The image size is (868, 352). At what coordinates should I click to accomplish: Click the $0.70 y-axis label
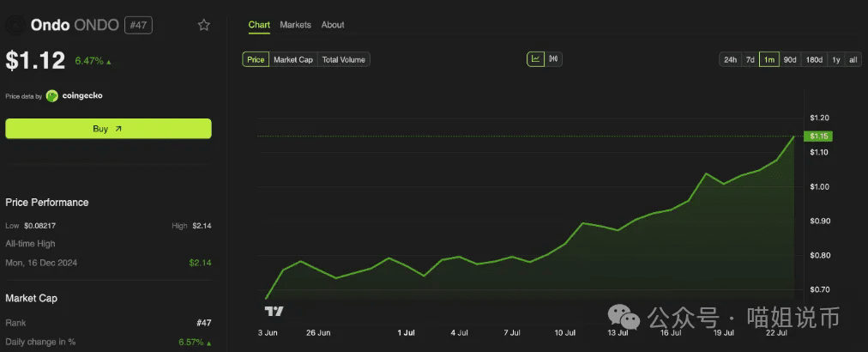(x=819, y=290)
